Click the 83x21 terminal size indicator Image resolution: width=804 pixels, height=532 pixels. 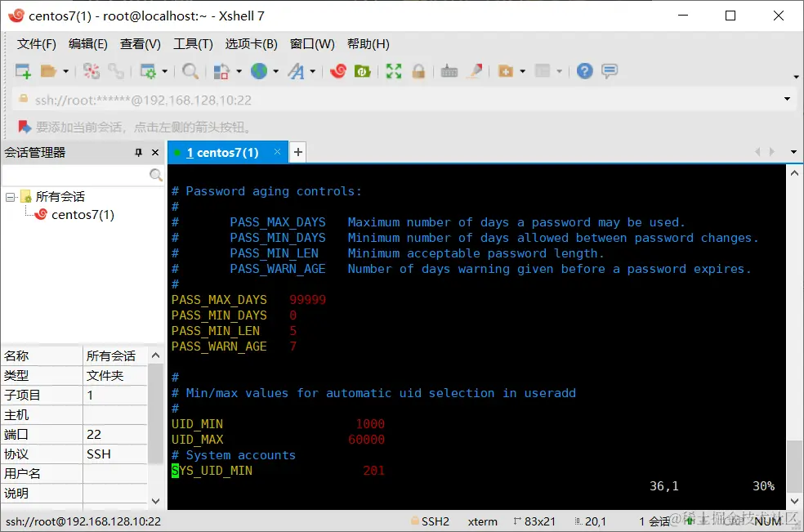(x=534, y=521)
